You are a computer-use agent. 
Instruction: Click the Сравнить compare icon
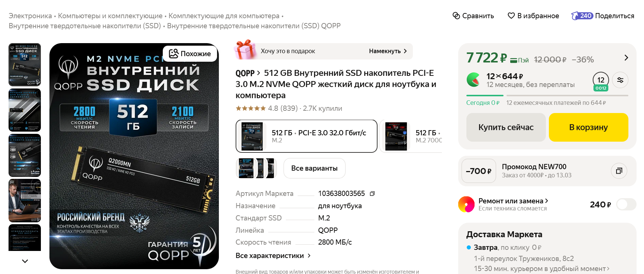(456, 16)
